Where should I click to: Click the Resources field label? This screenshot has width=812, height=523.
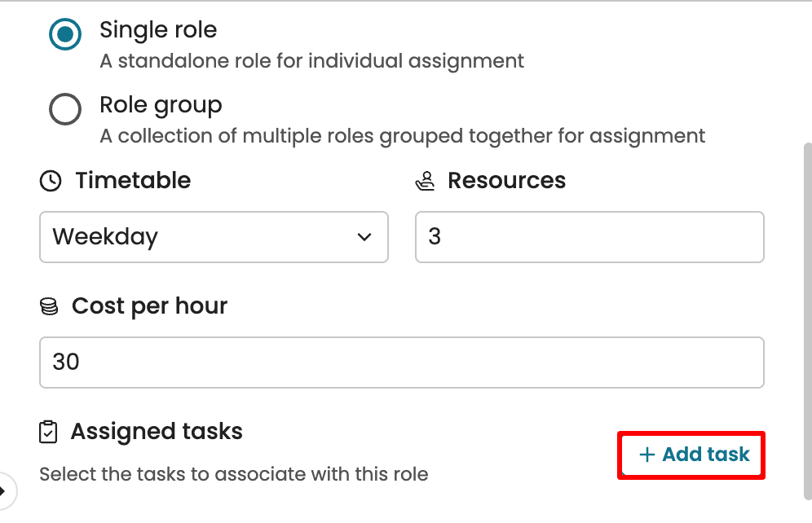pos(506,181)
